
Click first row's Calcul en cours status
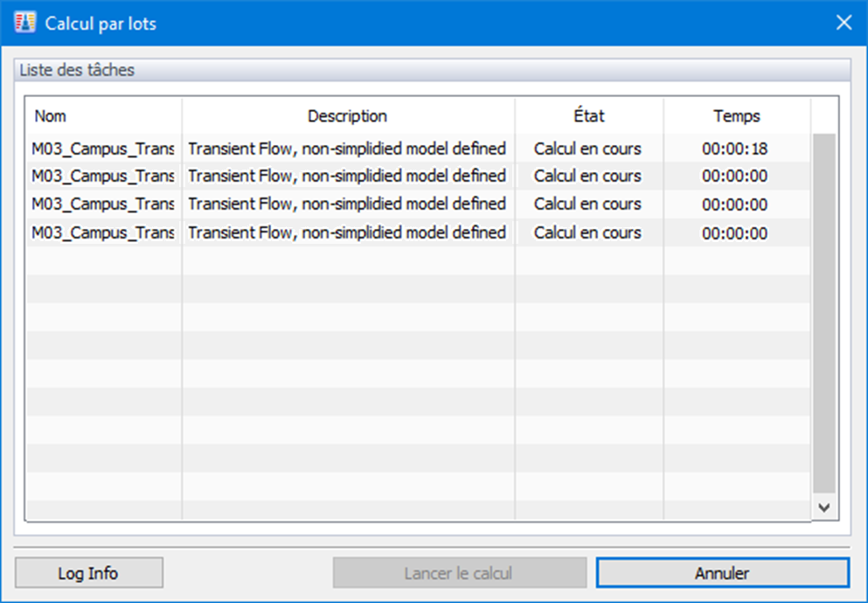coord(587,149)
